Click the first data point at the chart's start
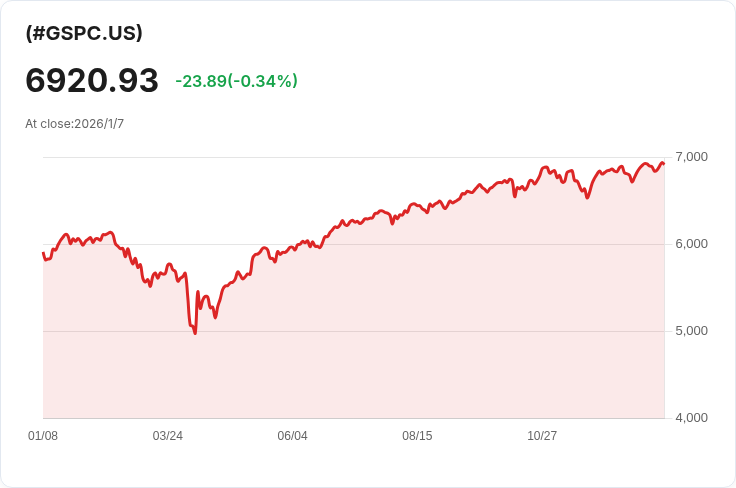The height and width of the screenshot is (488, 736). point(43,253)
